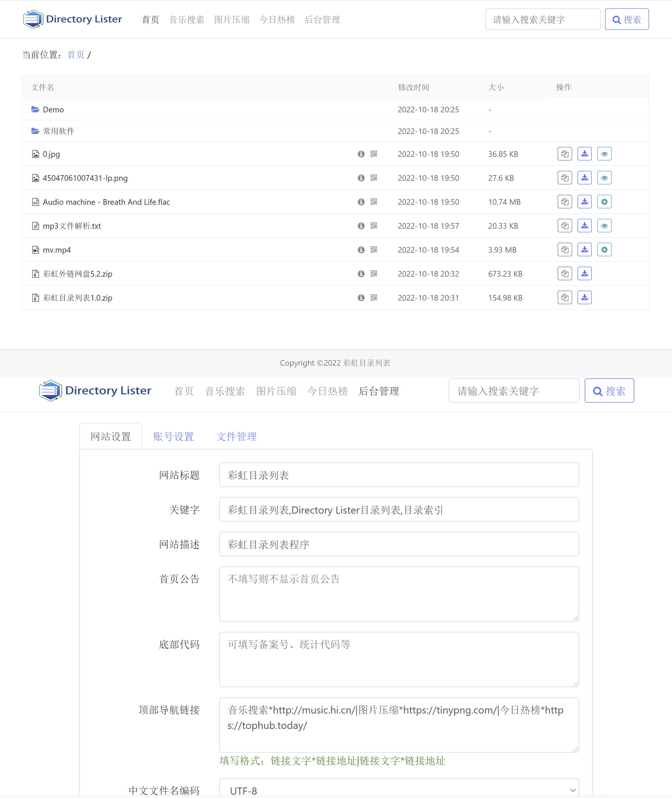Download mp3文件解析.txt
The height and width of the screenshot is (798, 672).
(584, 226)
